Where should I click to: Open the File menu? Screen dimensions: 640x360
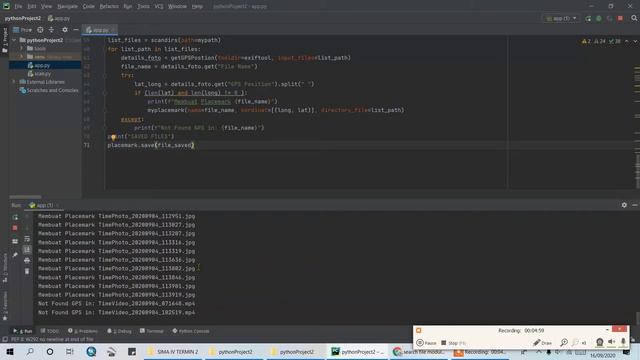coord(18,7)
